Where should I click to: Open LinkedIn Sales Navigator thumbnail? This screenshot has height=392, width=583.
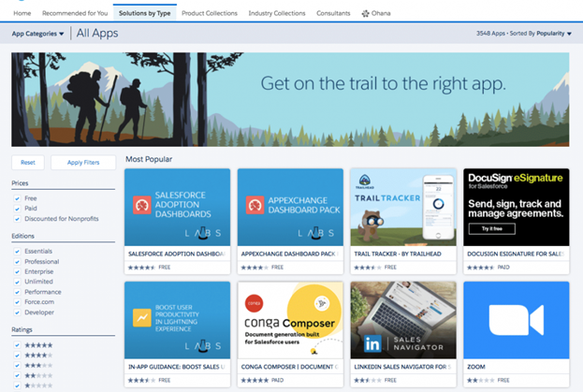[403, 320]
